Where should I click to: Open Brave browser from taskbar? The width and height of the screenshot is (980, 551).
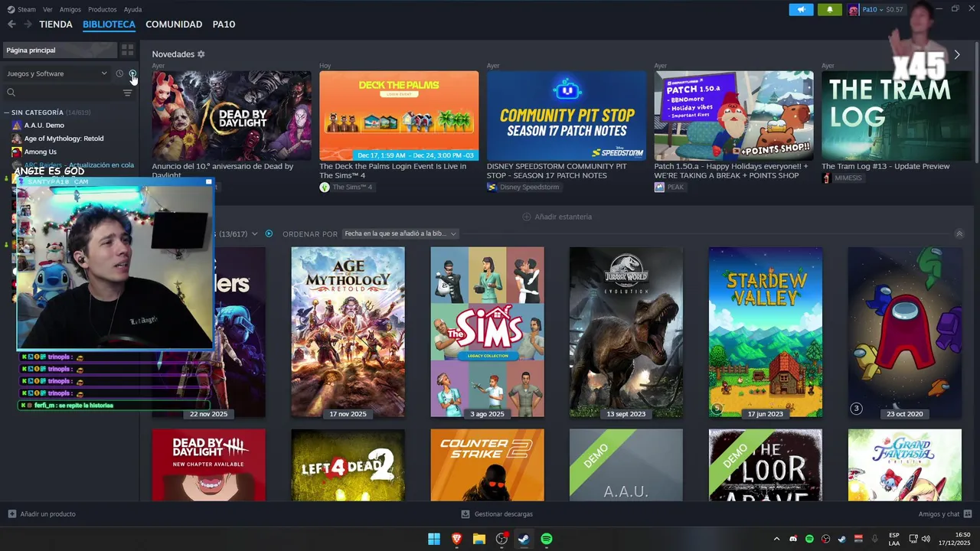point(457,539)
